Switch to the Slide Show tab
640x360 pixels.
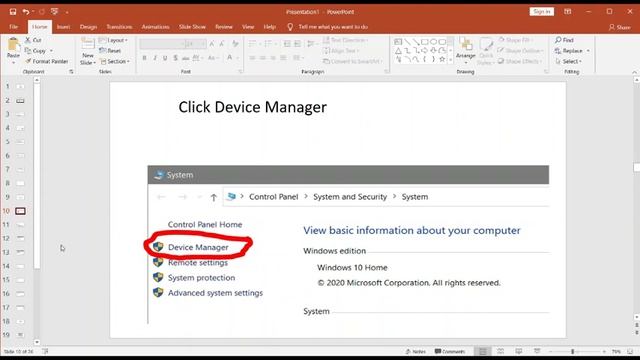point(192,27)
